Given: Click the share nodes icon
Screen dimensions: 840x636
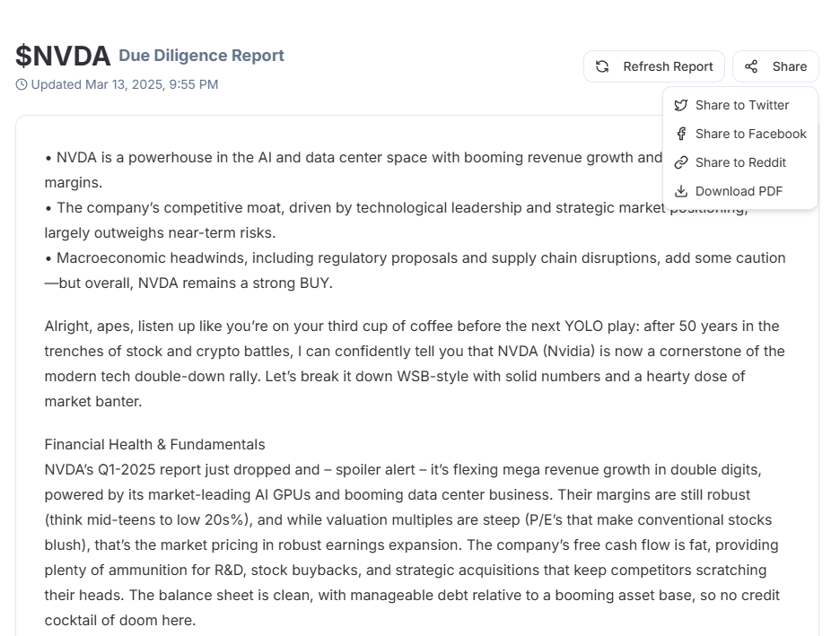Looking at the screenshot, I should point(751,66).
